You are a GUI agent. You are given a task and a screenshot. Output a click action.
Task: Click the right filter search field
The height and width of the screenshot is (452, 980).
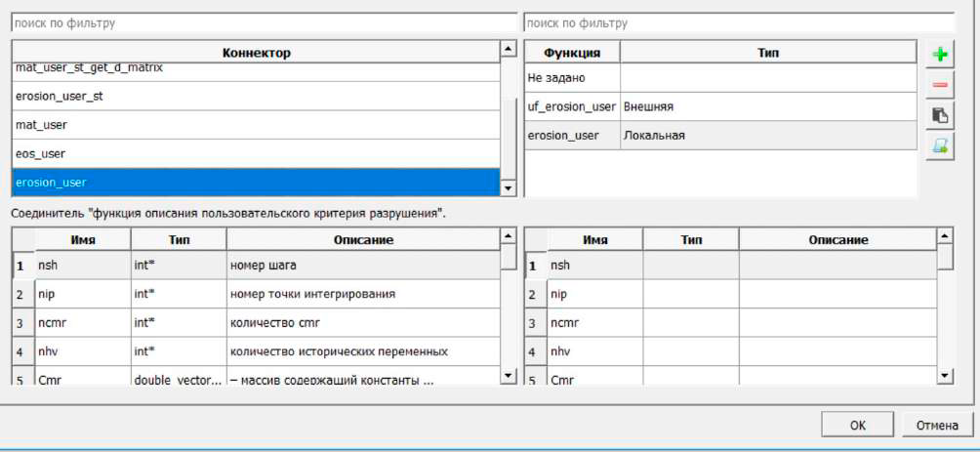tap(738, 22)
